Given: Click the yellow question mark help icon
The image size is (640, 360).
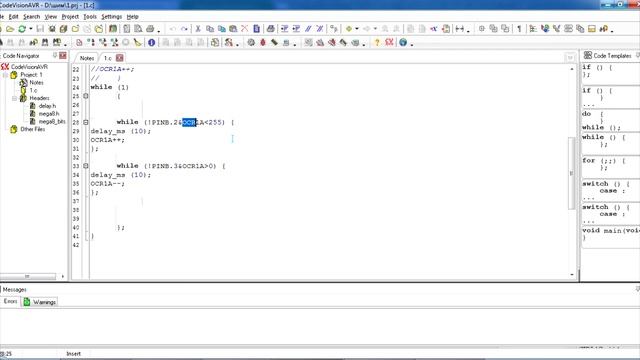Looking at the screenshot, I should click(377, 42).
